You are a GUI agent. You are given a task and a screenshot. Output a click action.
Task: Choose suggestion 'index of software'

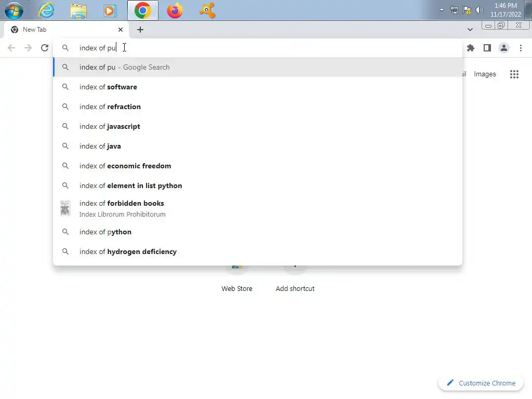[258, 87]
